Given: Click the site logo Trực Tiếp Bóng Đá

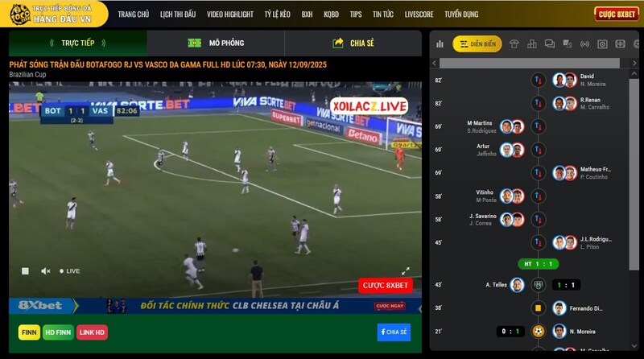Looking at the screenshot, I should click(52, 14).
